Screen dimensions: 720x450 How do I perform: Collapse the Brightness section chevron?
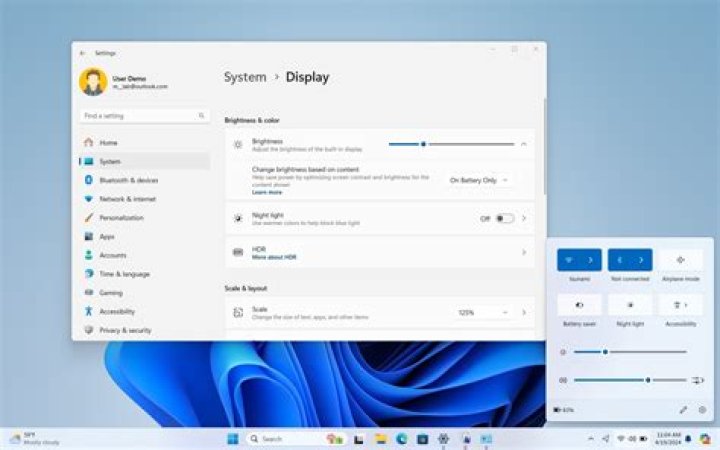pyautogui.click(x=523, y=144)
